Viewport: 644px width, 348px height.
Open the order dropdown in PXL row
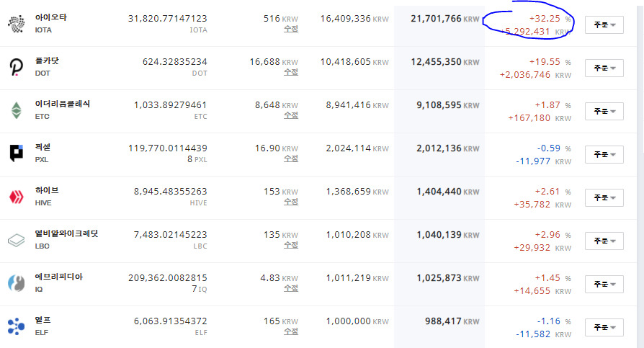(x=604, y=154)
